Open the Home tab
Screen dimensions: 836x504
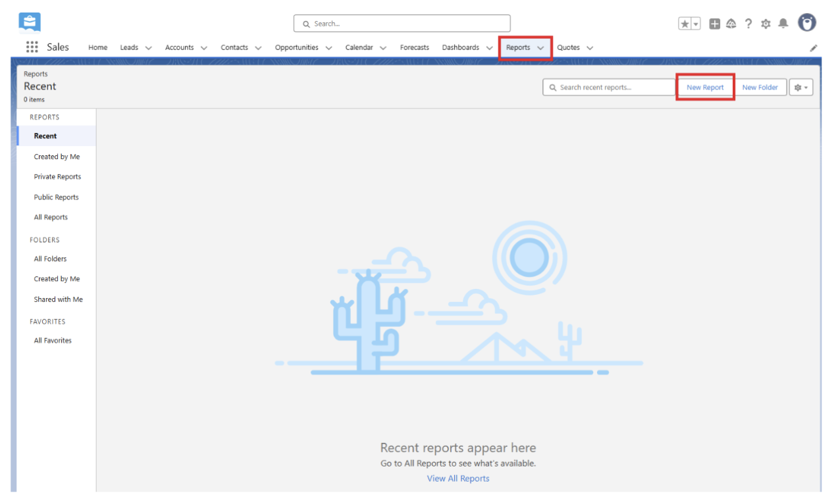click(98, 47)
